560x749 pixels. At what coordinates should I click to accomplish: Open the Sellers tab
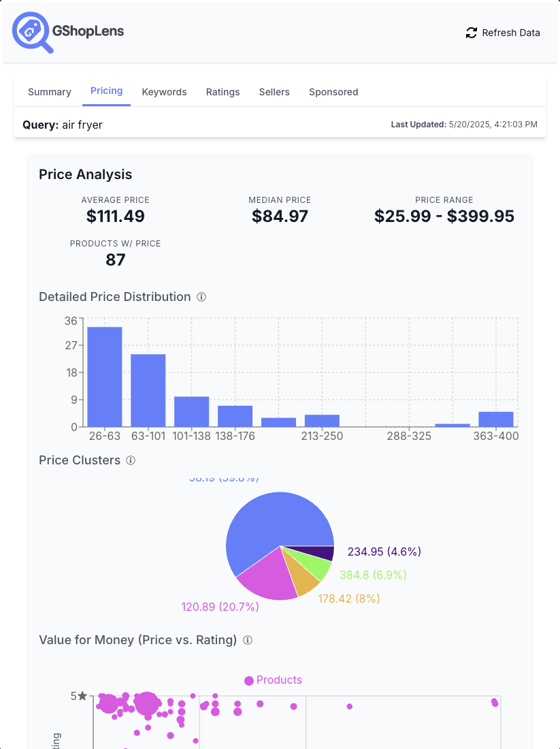274,92
